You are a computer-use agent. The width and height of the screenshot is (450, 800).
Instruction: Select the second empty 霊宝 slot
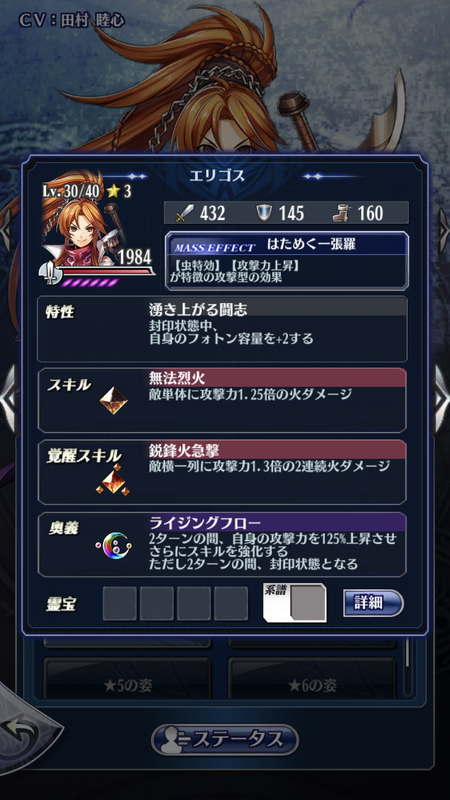157,604
